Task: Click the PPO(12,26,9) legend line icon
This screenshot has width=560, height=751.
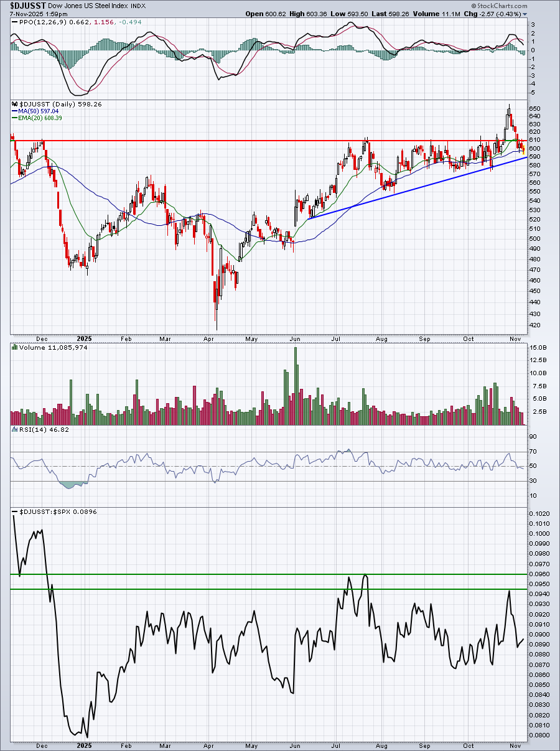Action: [x=13, y=22]
